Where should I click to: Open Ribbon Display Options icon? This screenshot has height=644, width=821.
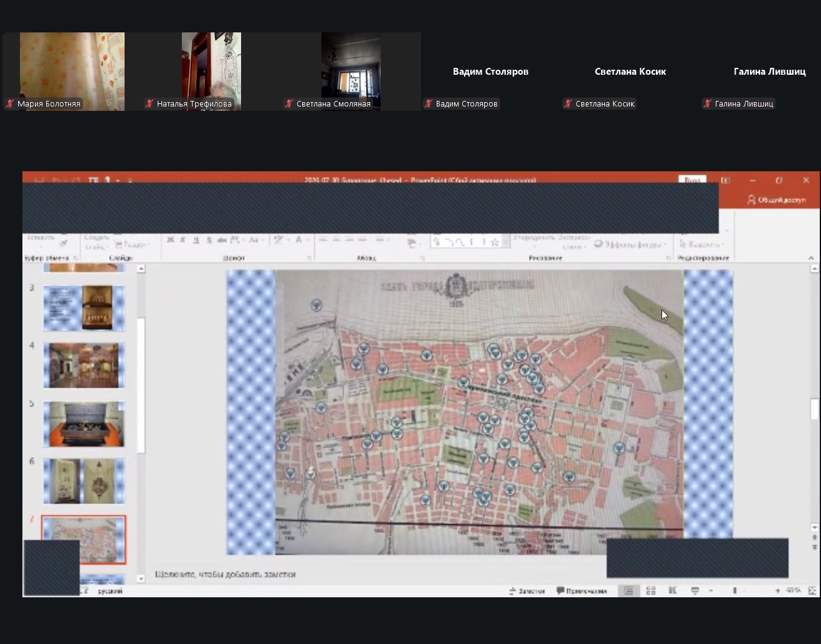pyautogui.click(x=726, y=181)
